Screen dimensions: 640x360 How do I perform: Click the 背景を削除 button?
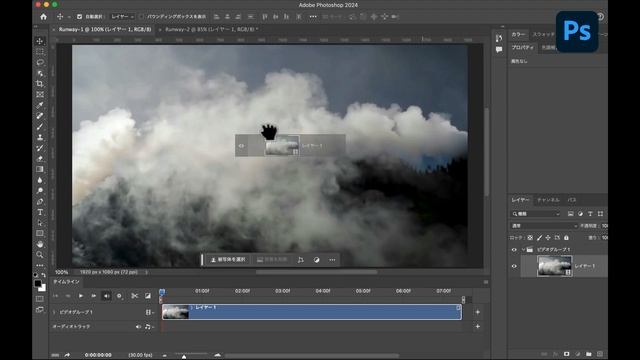[272, 260]
